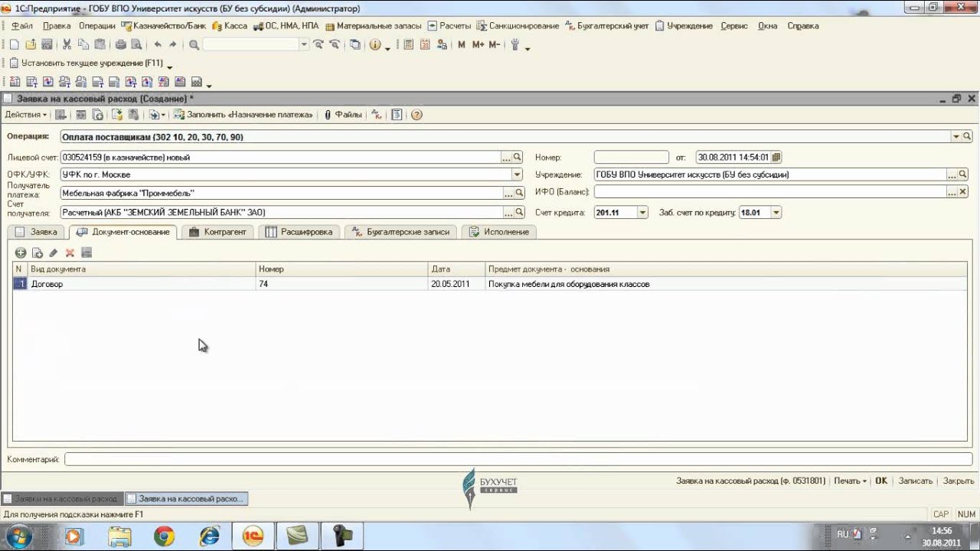980x551 pixels.
Task: Click the Записать button
Action: click(916, 481)
